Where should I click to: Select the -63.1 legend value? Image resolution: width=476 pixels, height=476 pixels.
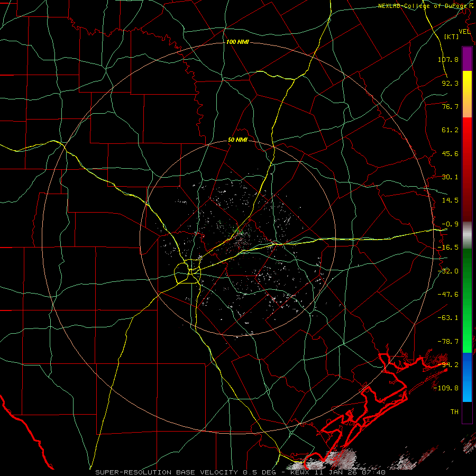(x=448, y=318)
